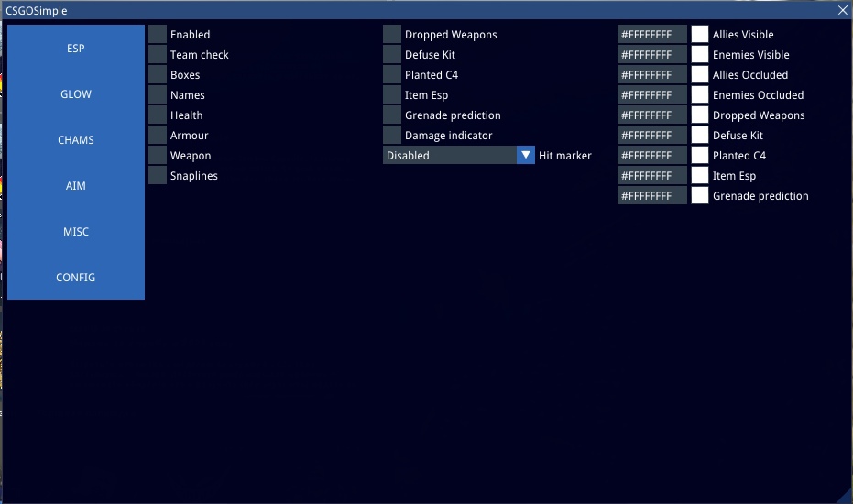This screenshot has width=853, height=504.
Task: Pick Item Esp color swatch
Action: point(700,175)
